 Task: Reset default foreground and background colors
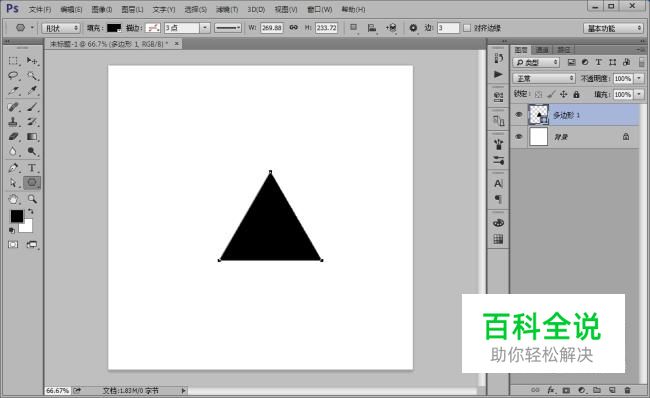12,230
